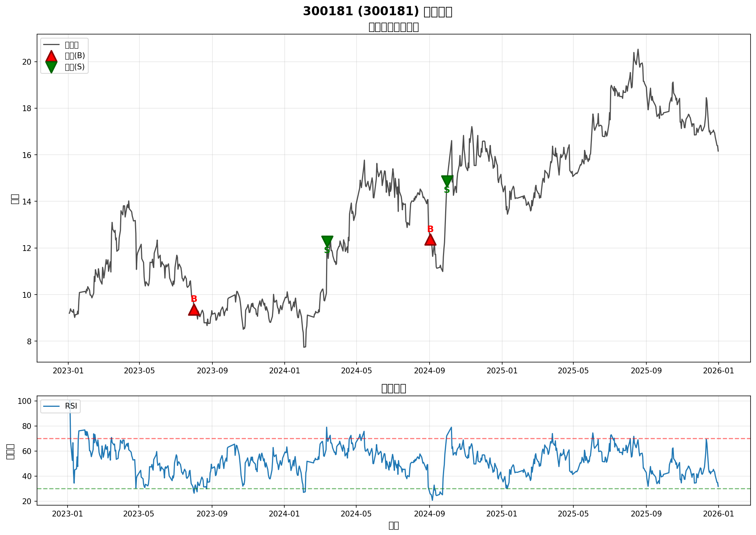Viewport: 756px width, 535px height.
Task: Click the price line peak near 2025-08
Action: tap(638, 49)
